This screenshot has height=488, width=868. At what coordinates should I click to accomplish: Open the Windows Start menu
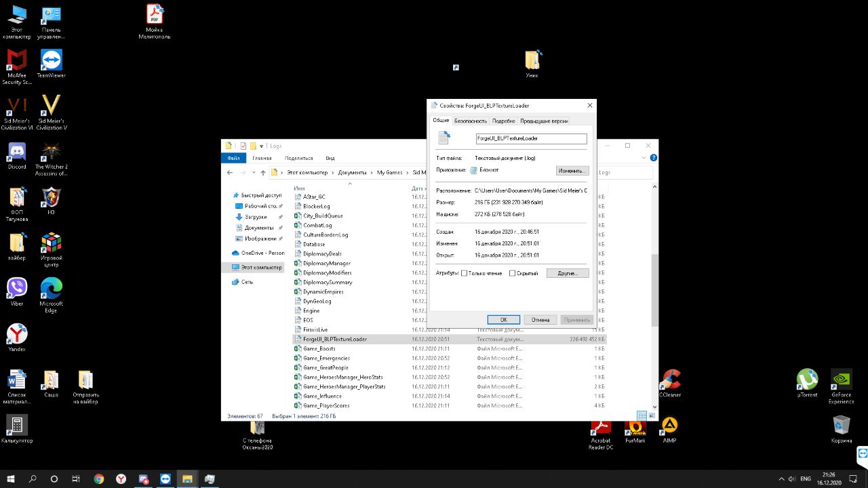pos(11,479)
